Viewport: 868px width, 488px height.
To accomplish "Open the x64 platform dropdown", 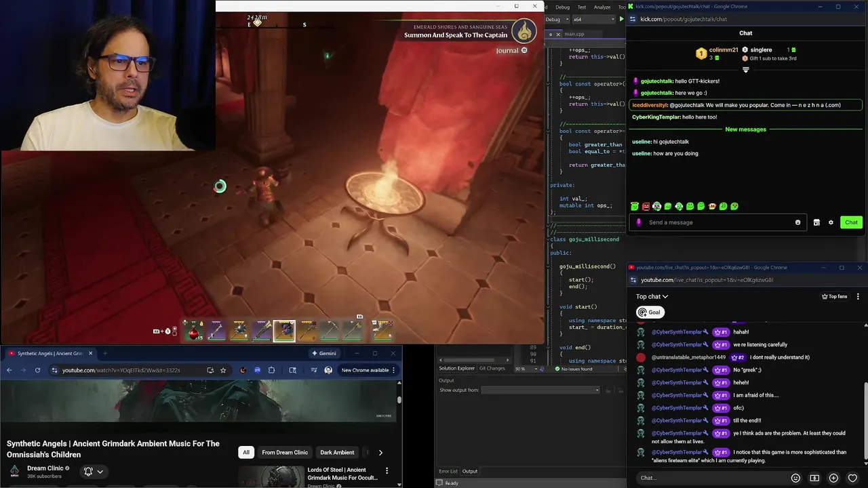I will pyautogui.click(x=593, y=19).
